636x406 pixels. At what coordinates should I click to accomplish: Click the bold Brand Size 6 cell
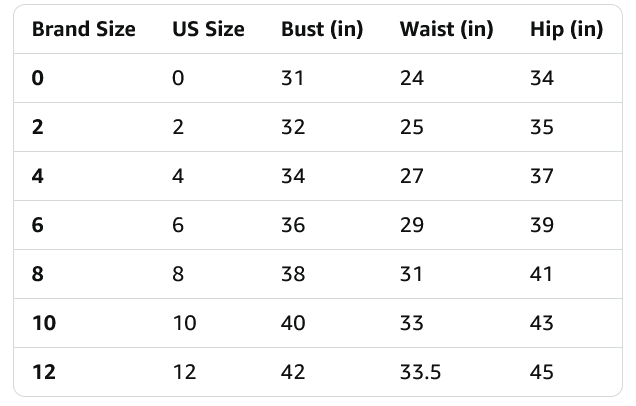pos(38,225)
